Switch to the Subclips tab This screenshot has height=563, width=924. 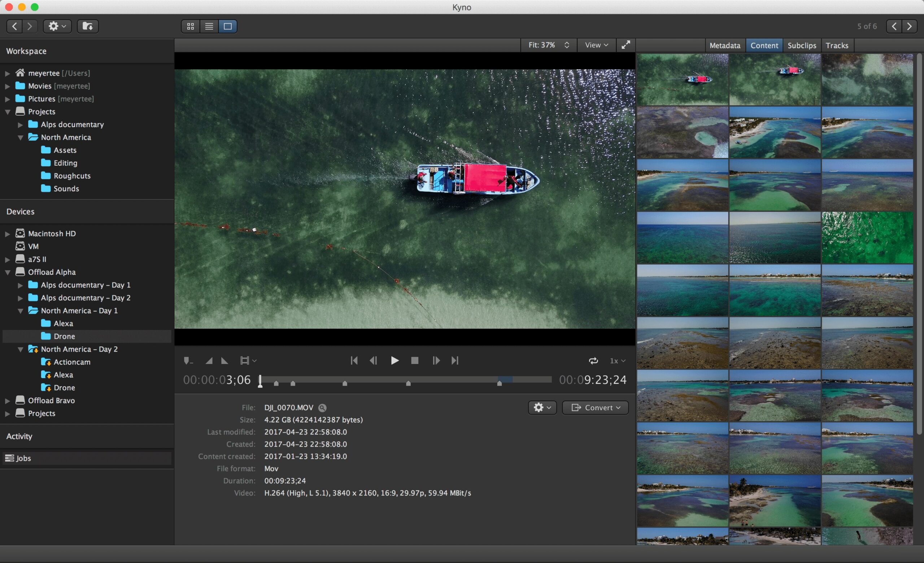[x=801, y=46]
